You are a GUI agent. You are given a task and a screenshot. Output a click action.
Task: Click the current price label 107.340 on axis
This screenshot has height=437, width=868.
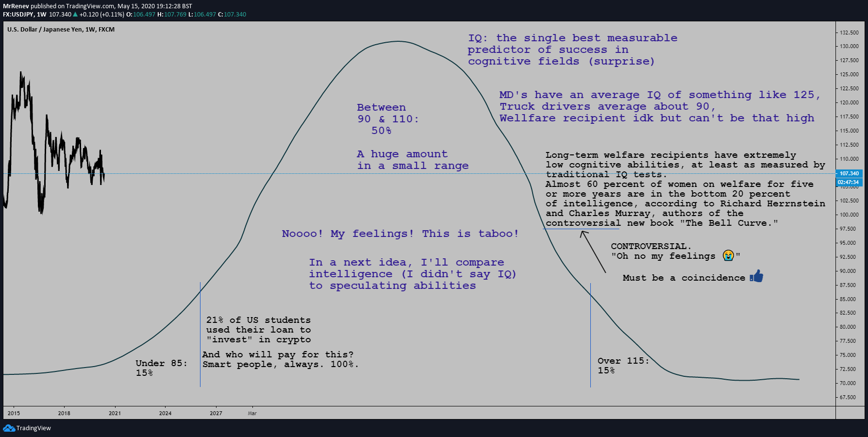point(849,173)
